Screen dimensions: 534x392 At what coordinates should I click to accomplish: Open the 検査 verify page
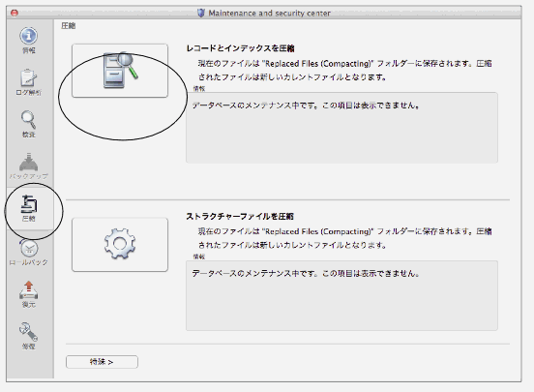[x=29, y=124]
